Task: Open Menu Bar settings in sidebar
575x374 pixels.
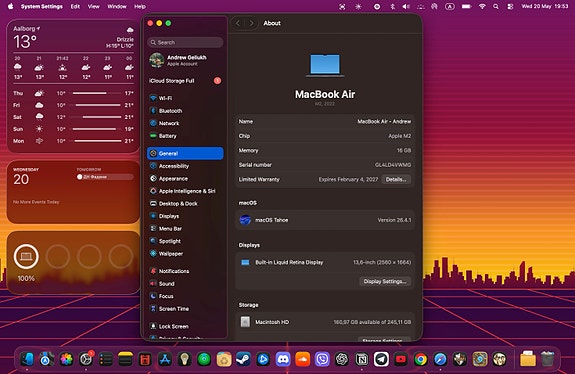Action: click(185, 228)
